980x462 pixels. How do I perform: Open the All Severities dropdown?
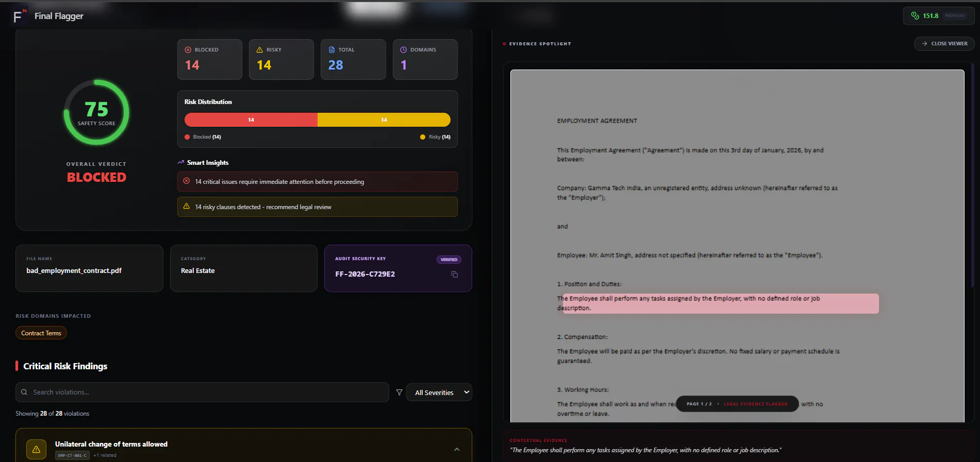pos(439,392)
